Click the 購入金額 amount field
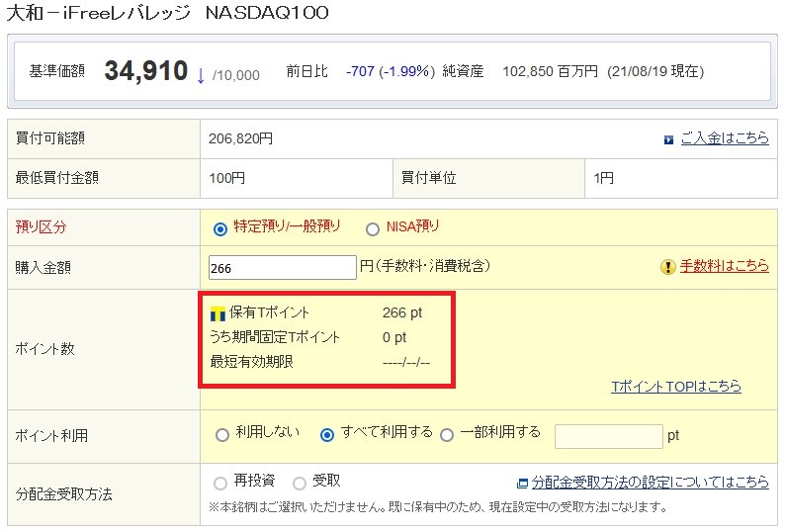This screenshot has height=532, width=785. [283, 268]
